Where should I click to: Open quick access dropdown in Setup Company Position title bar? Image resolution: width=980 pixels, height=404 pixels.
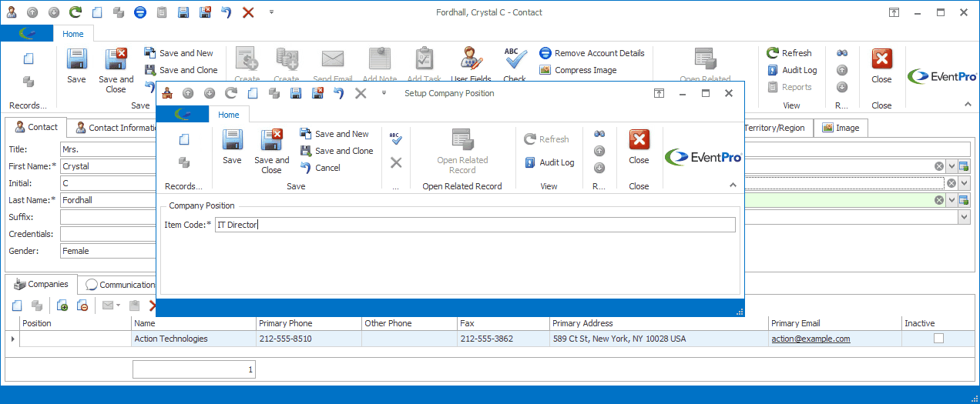click(384, 93)
